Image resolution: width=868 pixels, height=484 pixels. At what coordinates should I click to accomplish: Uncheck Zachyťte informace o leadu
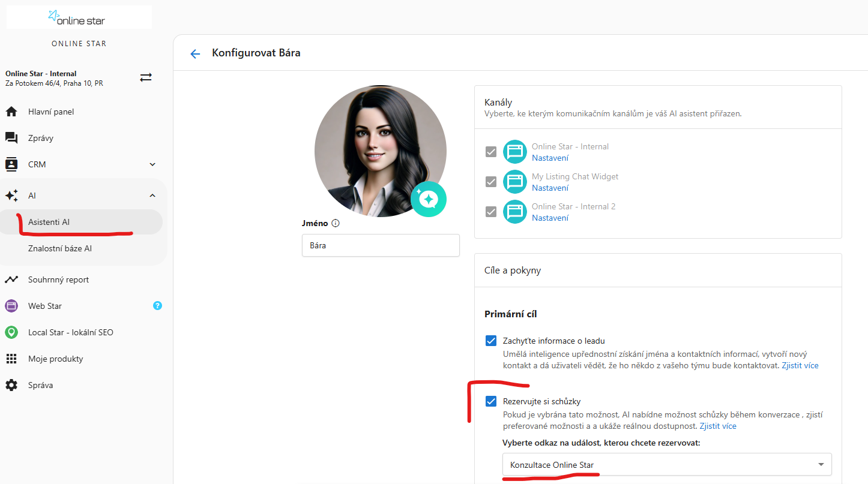(x=491, y=341)
